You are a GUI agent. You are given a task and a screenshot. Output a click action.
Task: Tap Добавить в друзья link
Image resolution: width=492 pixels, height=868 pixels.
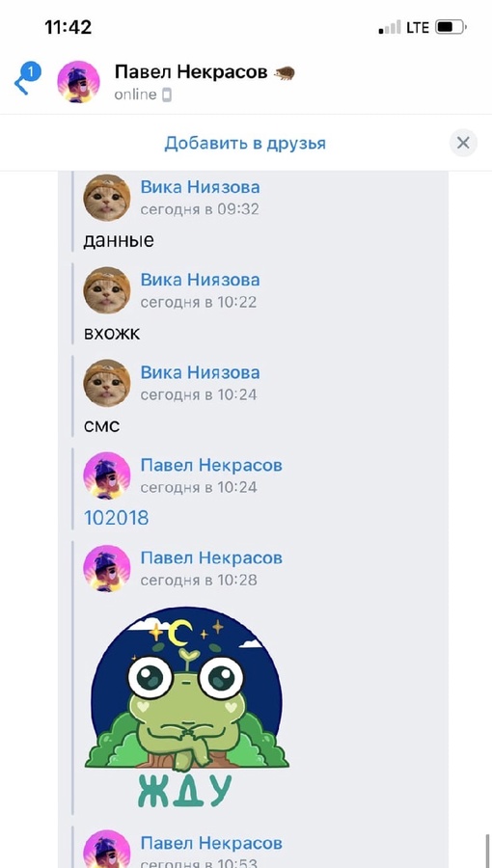tap(245, 144)
